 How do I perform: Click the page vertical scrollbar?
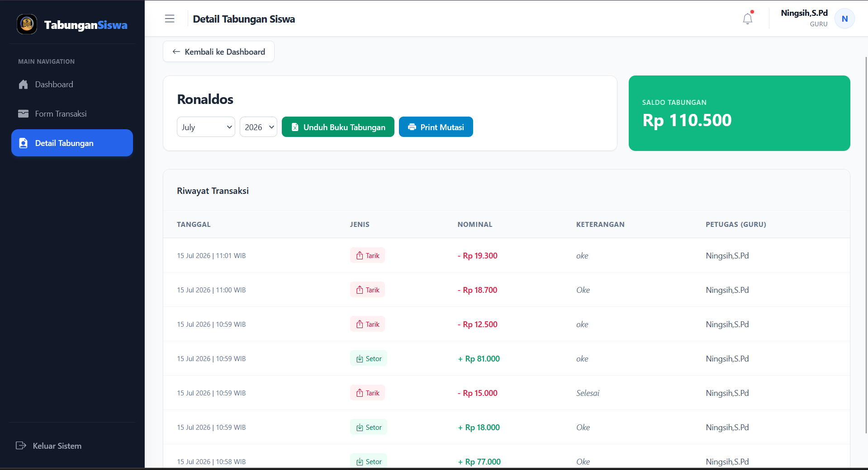tap(866, 244)
